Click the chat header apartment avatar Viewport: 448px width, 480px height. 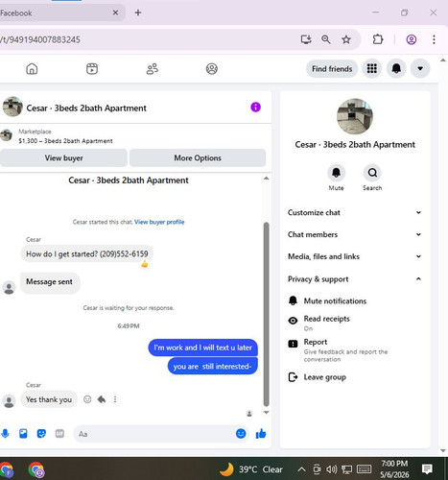(x=12, y=107)
